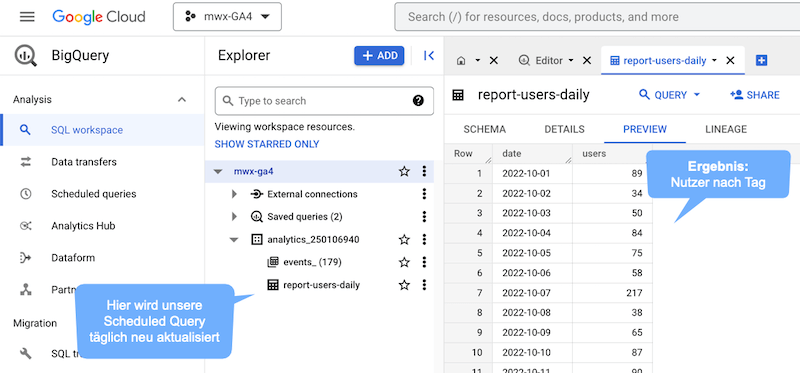Open more actions for Saved queries

tap(424, 217)
